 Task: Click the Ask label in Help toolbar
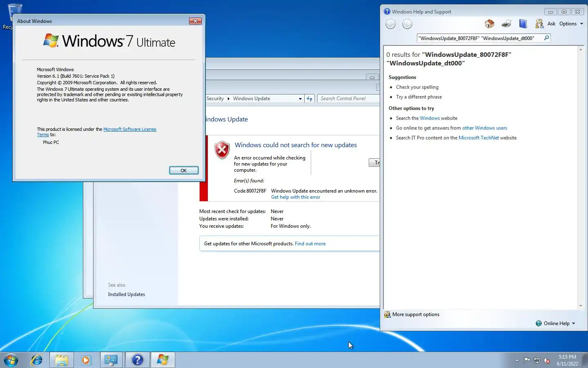coord(551,24)
